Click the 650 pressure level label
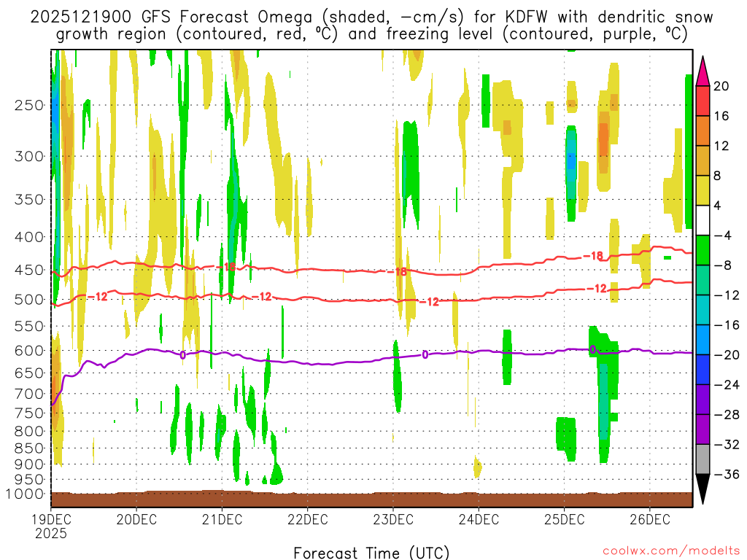747x560 pixels. click(29, 373)
